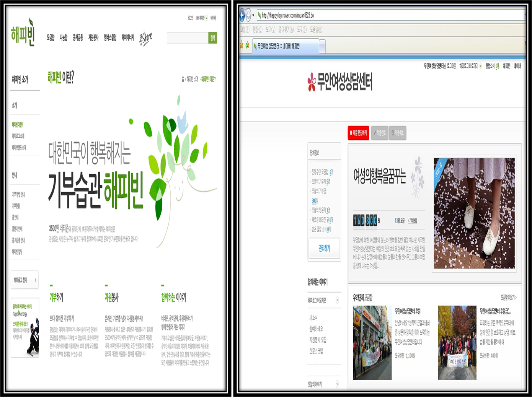Select 해피빈이란? in sidebar
Viewport: 532px width, 397px height.
tap(18, 124)
